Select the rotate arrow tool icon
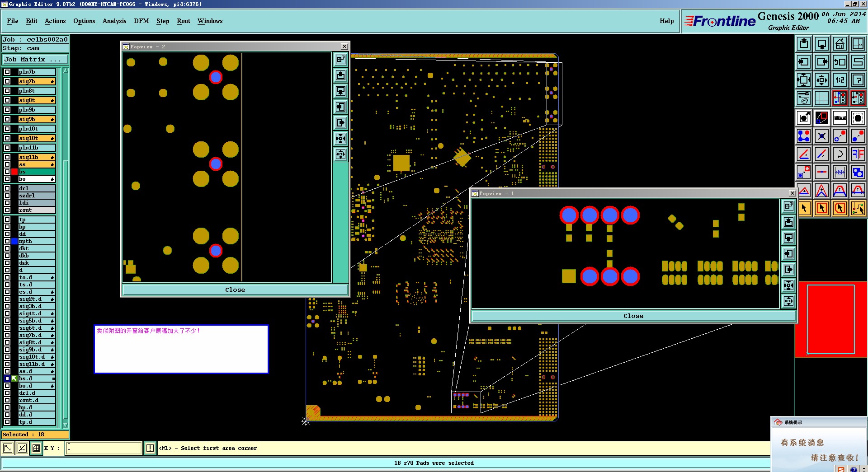The height and width of the screenshot is (472, 868). [840, 154]
